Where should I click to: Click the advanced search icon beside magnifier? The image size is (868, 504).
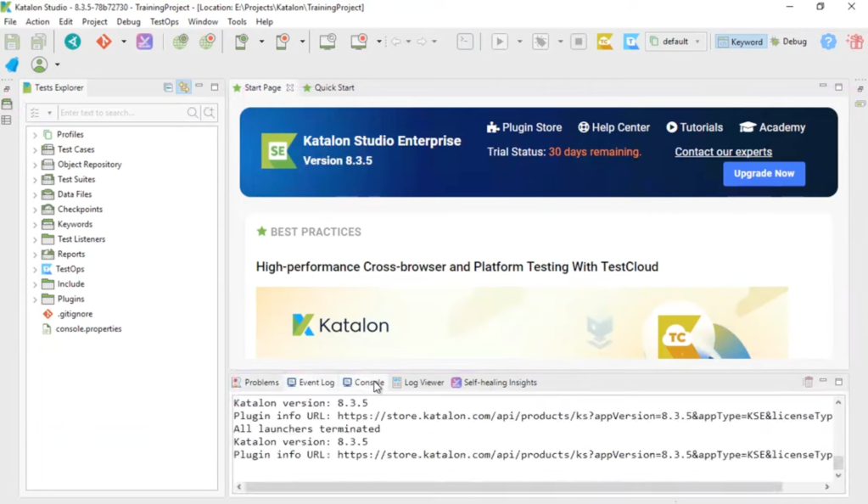pos(210,113)
